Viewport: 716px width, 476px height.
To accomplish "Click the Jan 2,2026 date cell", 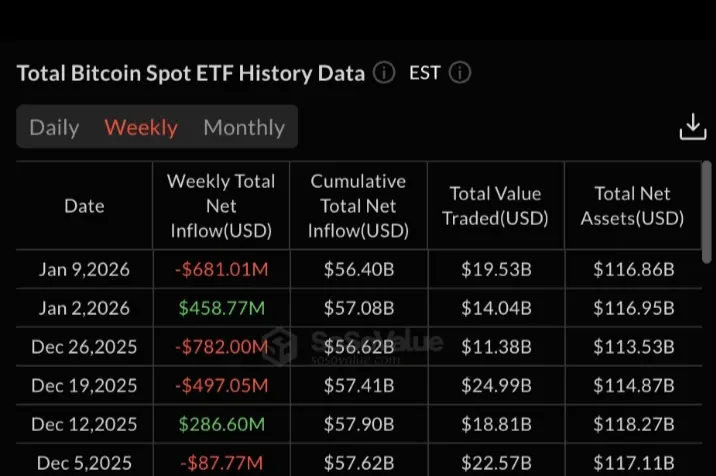I will pos(84,308).
